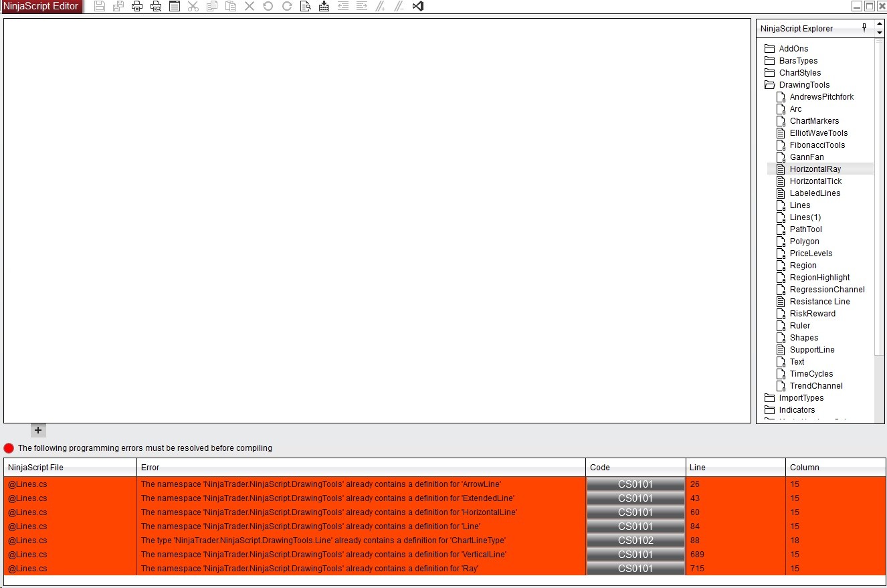
Task: Open the CS0102 error code help
Action: [x=635, y=541]
